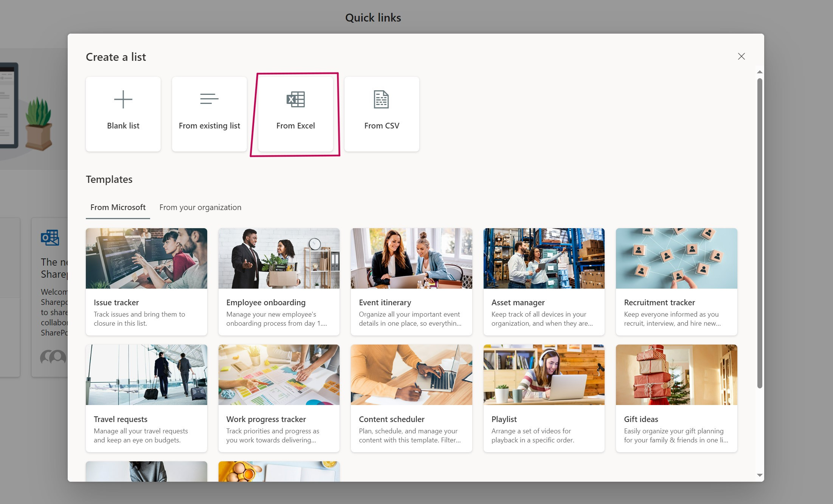Click the dialog scrollbar down arrow
The width and height of the screenshot is (833, 504).
(760, 475)
